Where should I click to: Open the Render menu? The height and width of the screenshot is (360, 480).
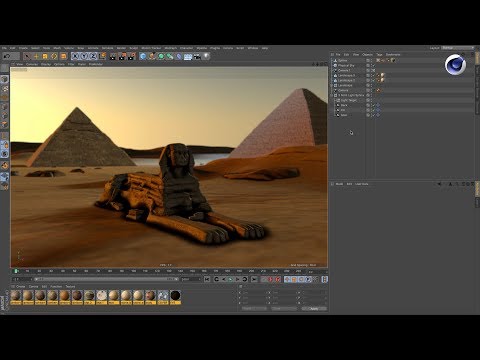click(x=121, y=48)
